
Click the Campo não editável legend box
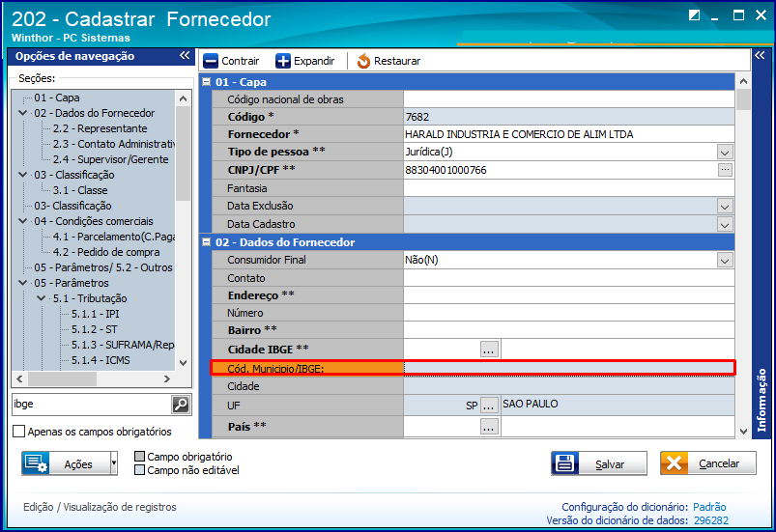[140, 469]
